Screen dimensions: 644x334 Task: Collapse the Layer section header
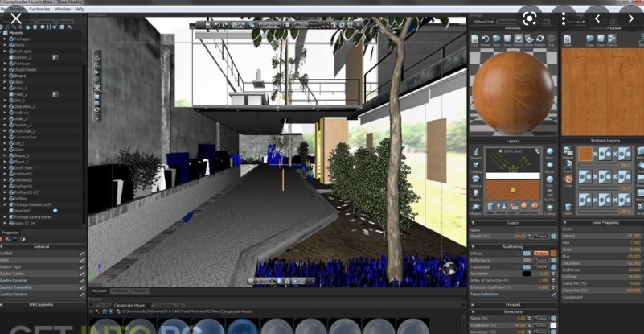(472, 223)
